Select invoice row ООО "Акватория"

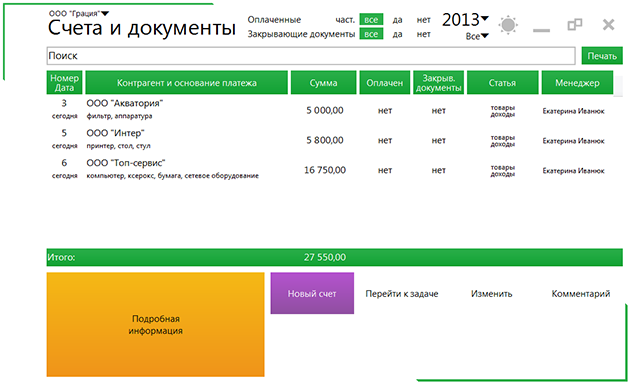coord(329,110)
